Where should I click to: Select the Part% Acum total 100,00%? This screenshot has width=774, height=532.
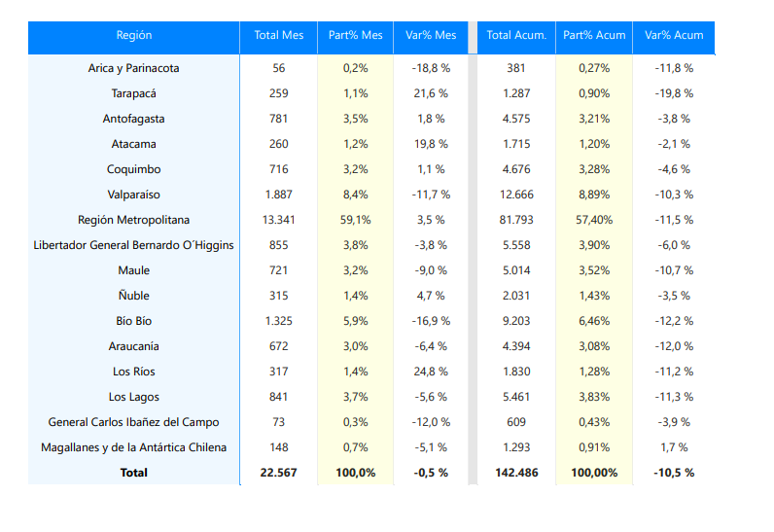(594, 473)
